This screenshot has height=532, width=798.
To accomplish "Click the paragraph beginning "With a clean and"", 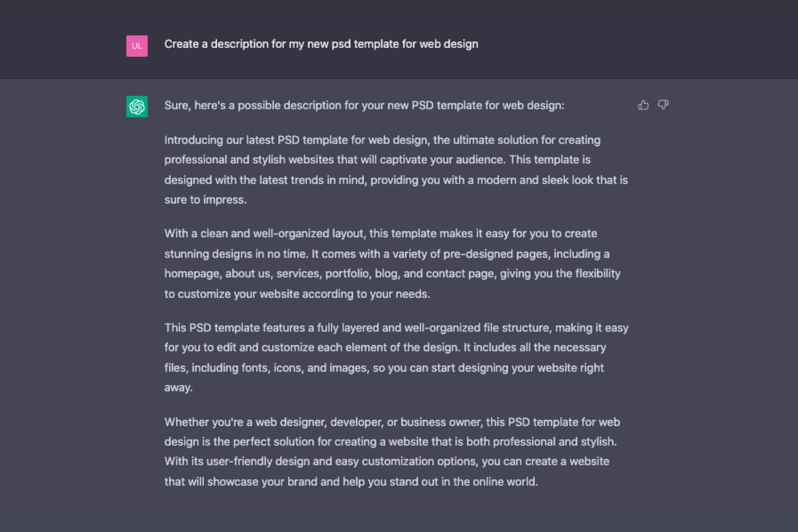I will (393, 263).
